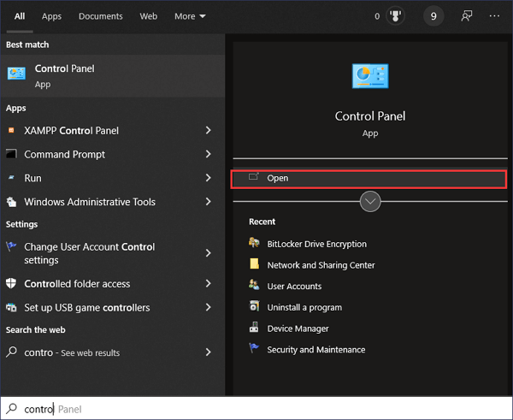Click the rewards trophy icon in header
Image resolution: width=513 pixels, height=420 pixels.
396,16
